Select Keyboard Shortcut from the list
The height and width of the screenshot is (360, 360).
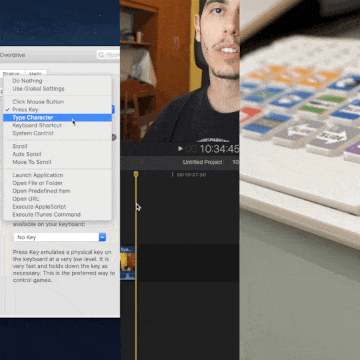[57, 125]
